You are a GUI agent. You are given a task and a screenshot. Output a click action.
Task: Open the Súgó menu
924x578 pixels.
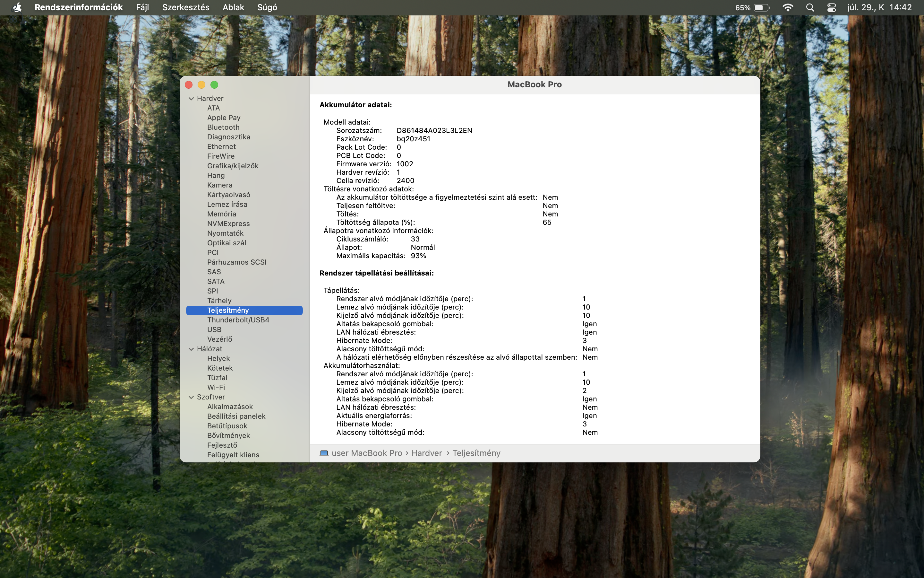point(267,7)
